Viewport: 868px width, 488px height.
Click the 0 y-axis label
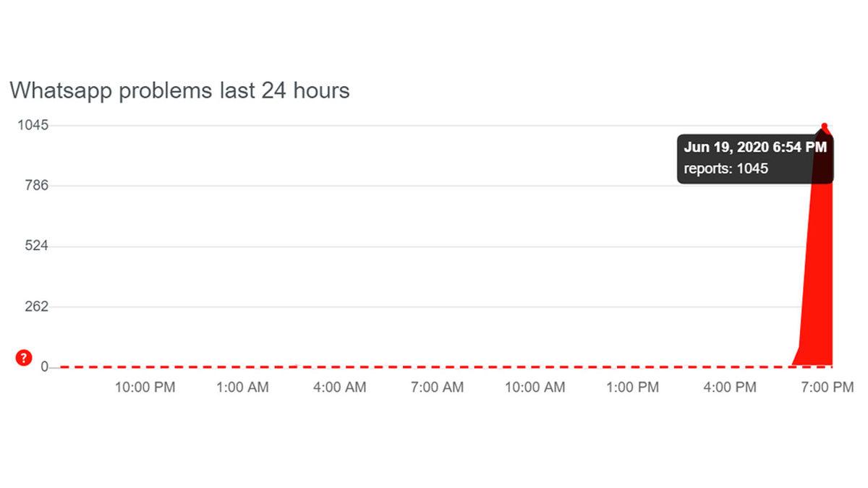coord(45,367)
